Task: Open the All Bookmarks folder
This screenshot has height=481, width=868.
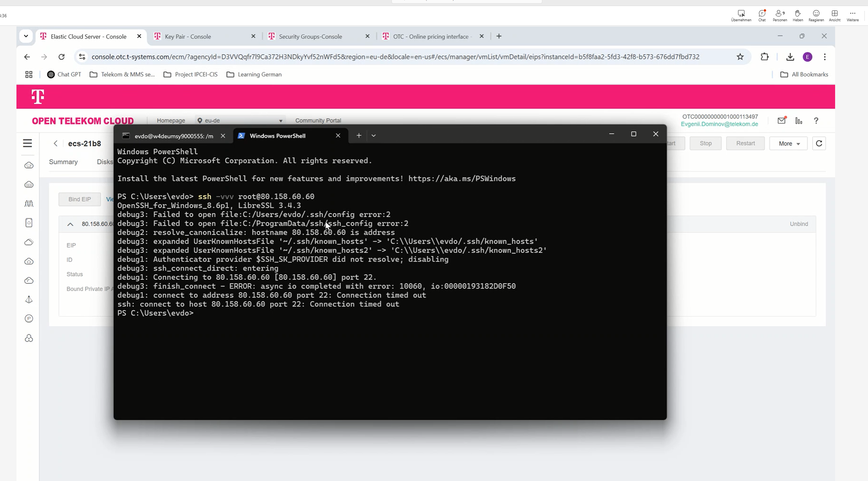Action: click(804, 75)
